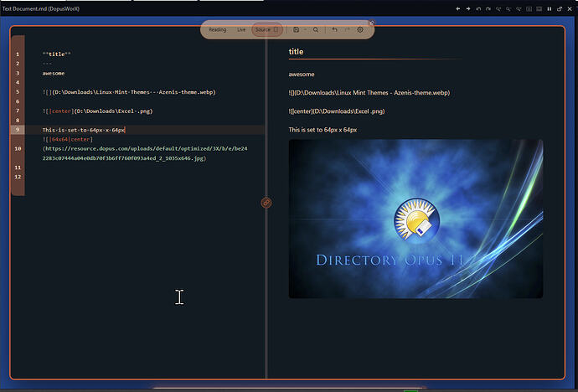Click line 10 image URL in source editor
Viewport: 578px width, 392px height.
145,153
